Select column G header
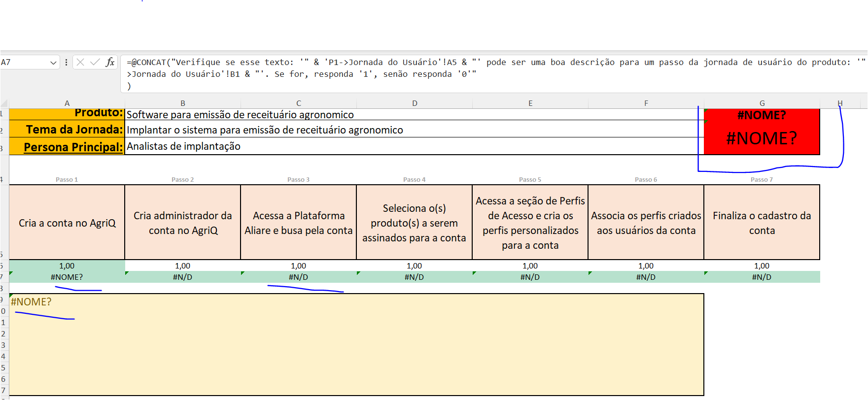This screenshot has width=868, height=400. click(762, 103)
